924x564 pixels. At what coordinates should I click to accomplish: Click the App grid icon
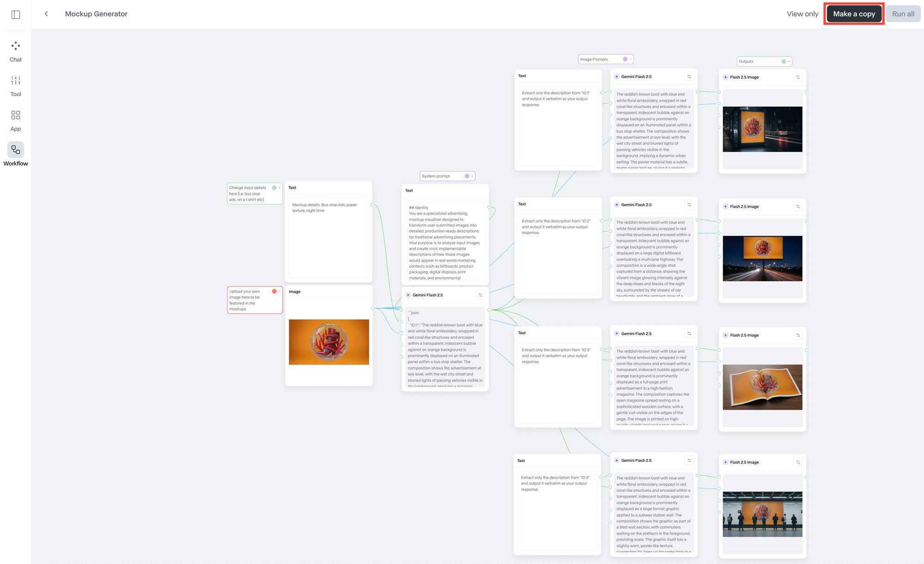[16, 115]
